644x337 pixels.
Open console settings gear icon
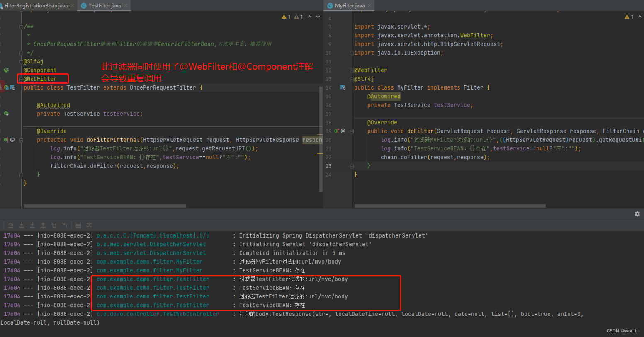(637, 214)
